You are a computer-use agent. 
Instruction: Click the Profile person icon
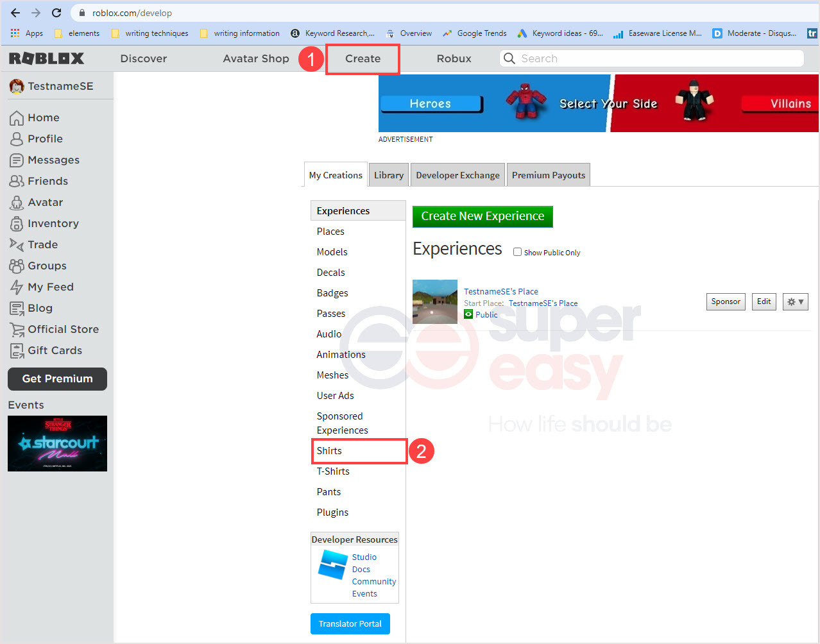(17, 139)
